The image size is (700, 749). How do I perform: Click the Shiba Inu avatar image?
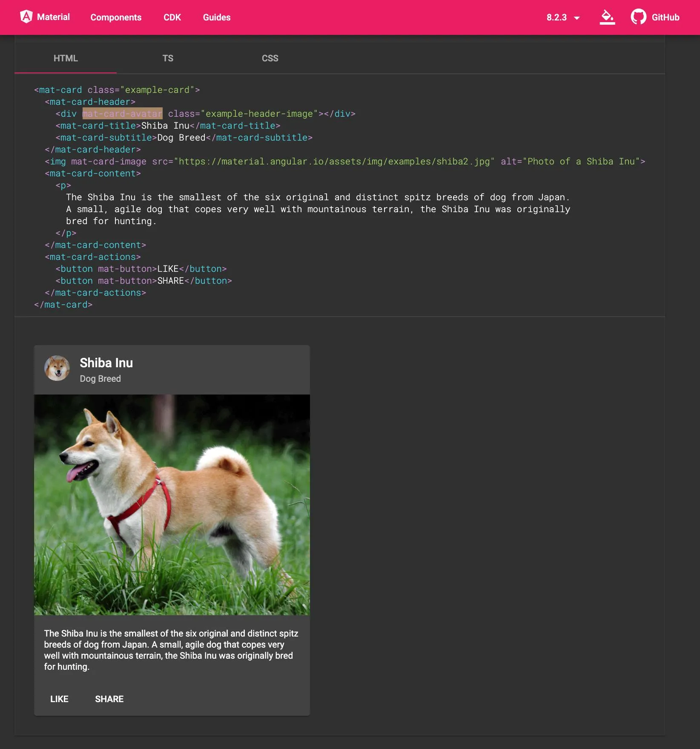click(57, 368)
